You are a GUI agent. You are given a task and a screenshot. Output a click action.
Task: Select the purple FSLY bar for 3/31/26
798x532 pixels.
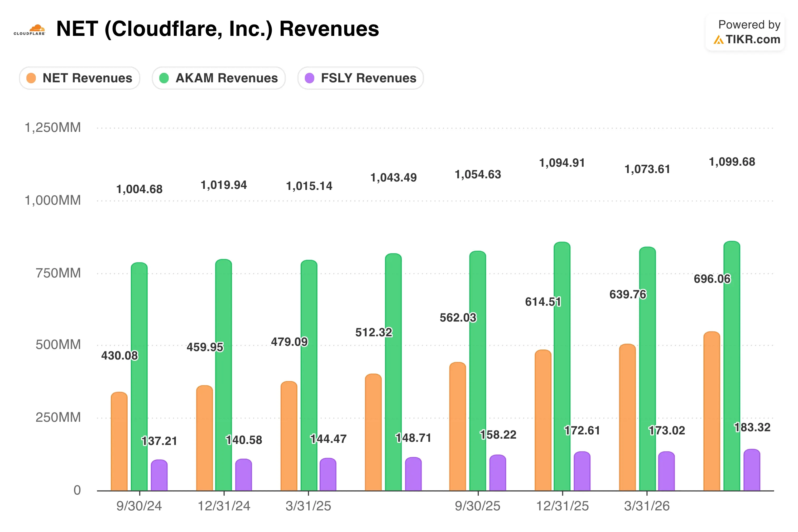[666, 471]
